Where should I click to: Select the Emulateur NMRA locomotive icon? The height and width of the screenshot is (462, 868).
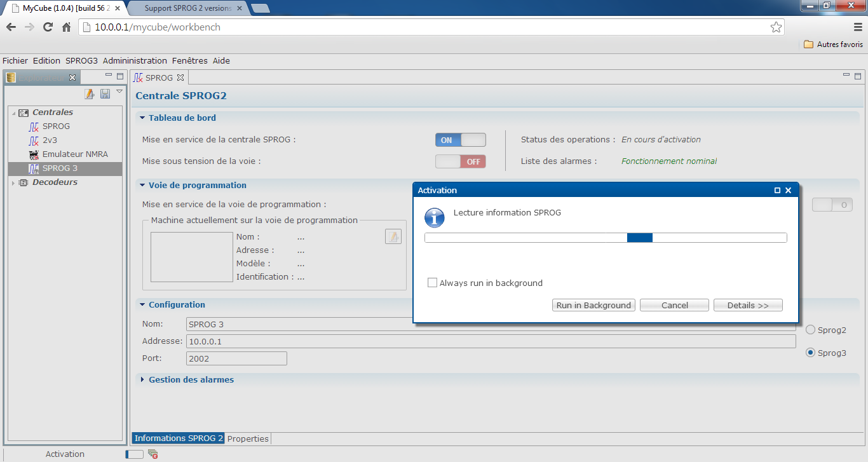click(x=34, y=154)
